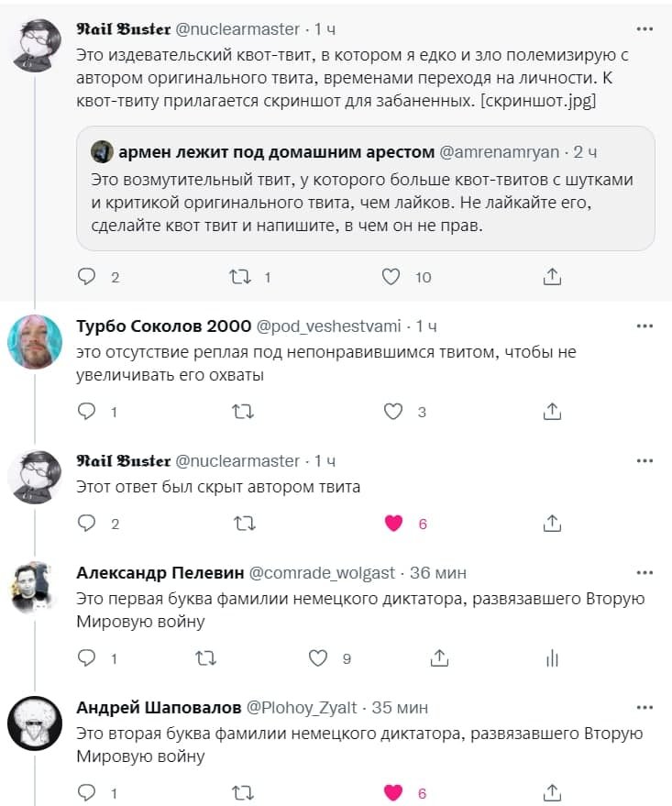The image size is (672, 806).
Task: Like the top quote tweet with 10 likes
Action: click(391, 276)
